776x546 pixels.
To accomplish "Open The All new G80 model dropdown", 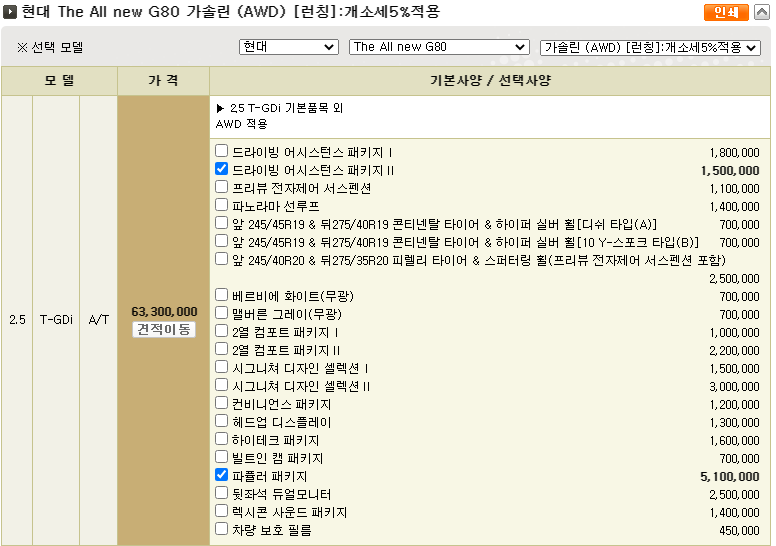I will [439, 47].
